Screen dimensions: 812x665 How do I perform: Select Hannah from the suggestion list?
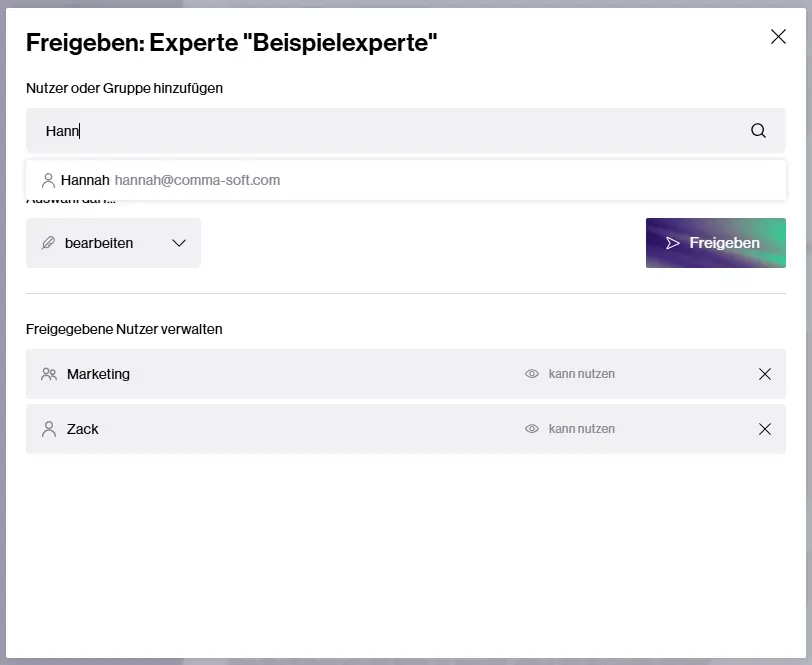point(85,180)
